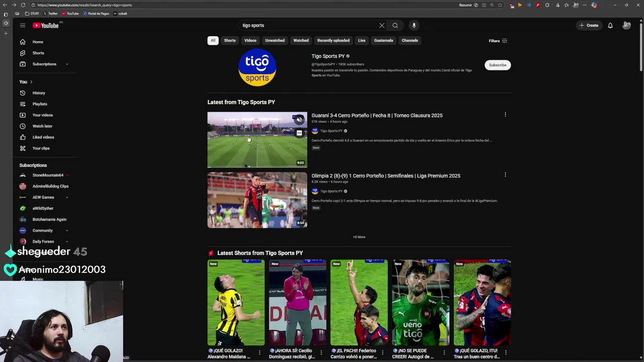
Task: Click the tigo sports search field
Action: (307, 25)
